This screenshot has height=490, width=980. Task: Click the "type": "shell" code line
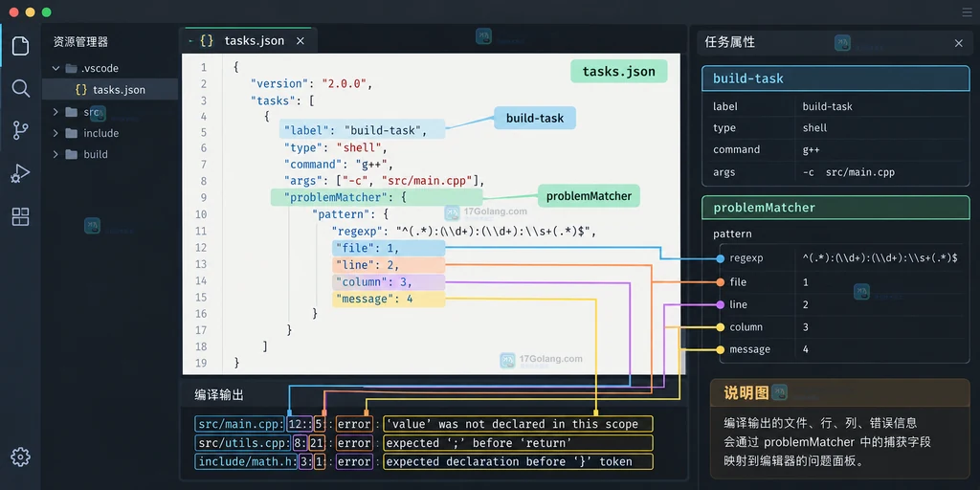[336, 148]
